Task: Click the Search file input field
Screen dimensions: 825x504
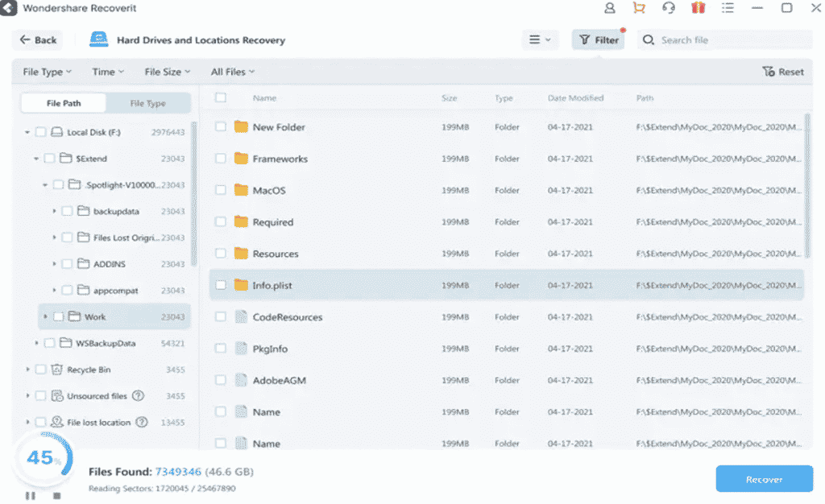Action: coord(724,40)
